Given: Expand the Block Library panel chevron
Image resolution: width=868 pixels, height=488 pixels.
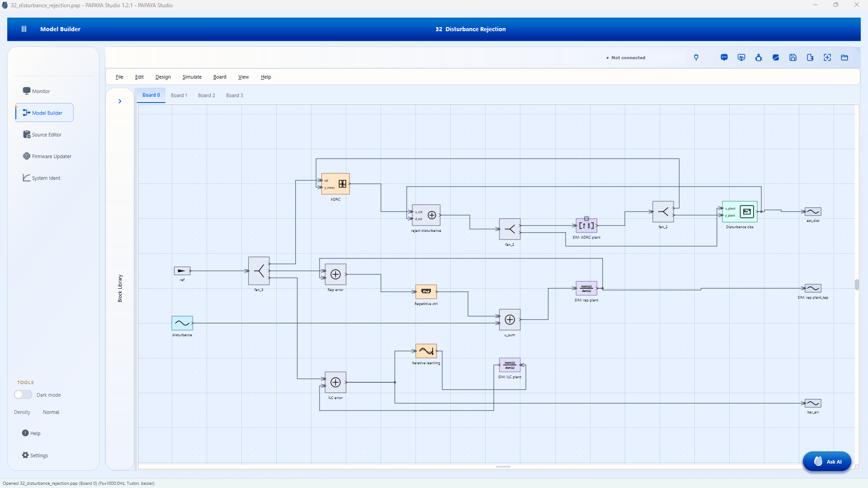Looking at the screenshot, I should click(x=120, y=101).
